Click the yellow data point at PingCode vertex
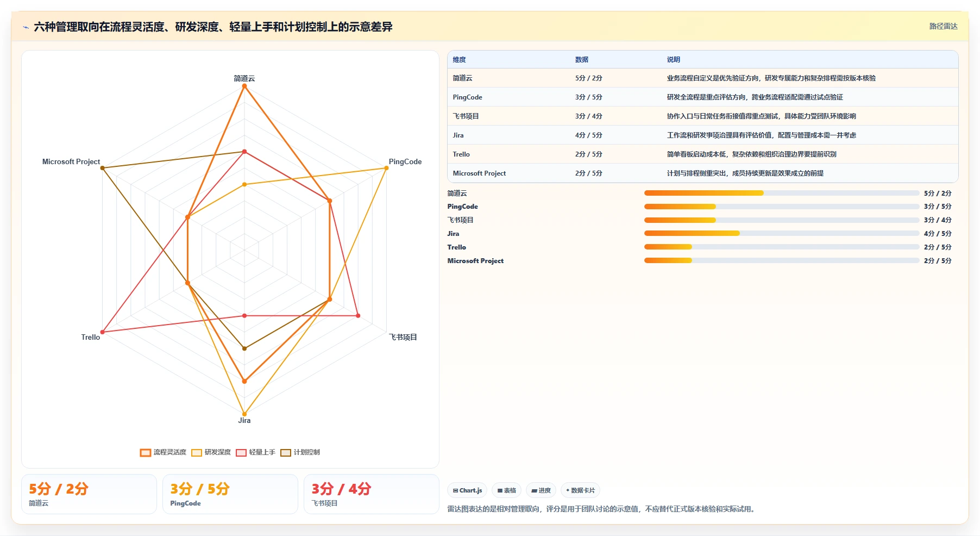 coord(386,168)
